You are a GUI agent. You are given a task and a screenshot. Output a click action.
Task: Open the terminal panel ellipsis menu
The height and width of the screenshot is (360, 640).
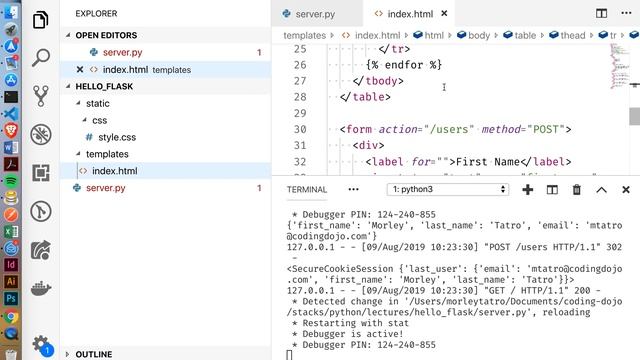pos(353,189)
